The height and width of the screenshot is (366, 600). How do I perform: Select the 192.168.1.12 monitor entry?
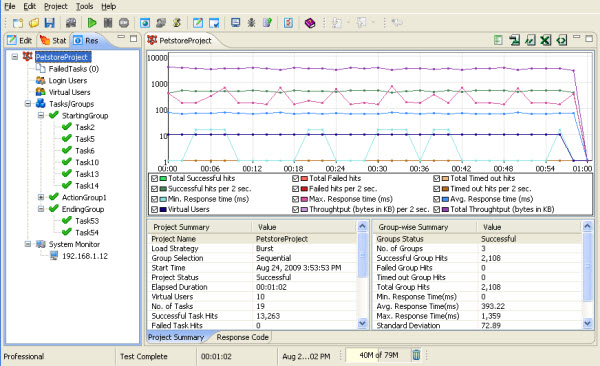pos(85,256)
